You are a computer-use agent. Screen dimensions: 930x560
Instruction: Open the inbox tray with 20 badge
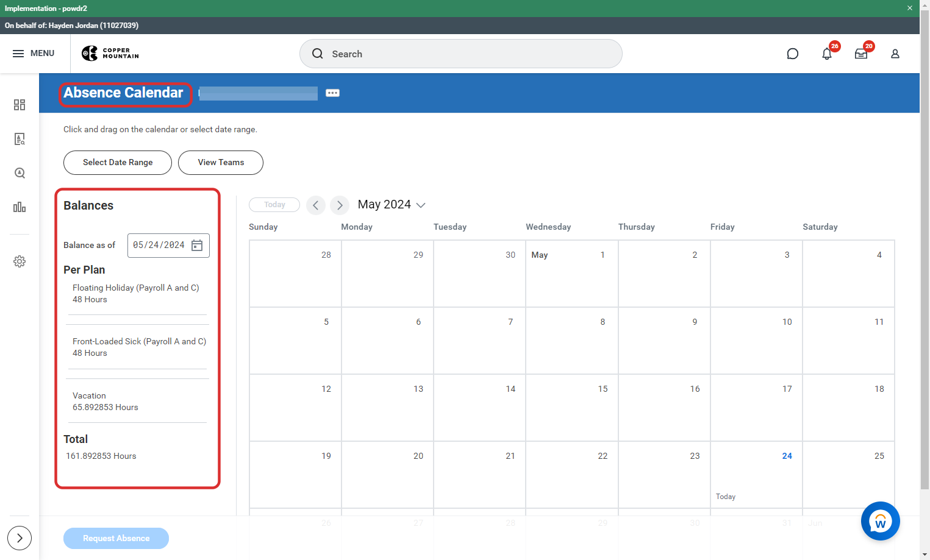click(861, 54)
